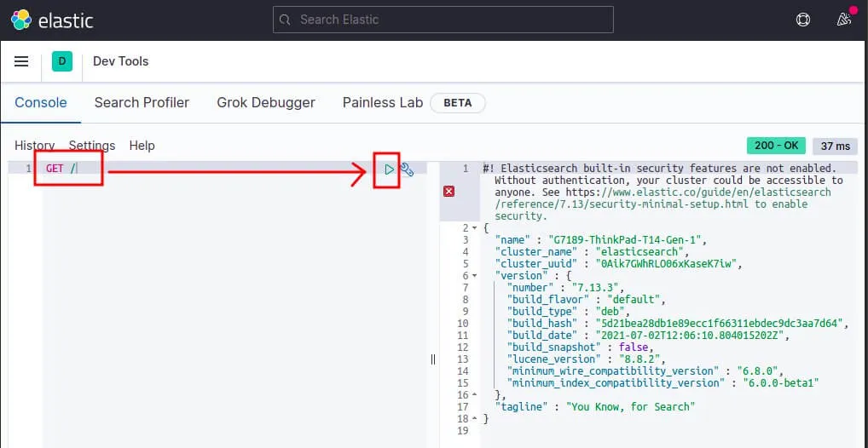Switch to the Search Profiler tab

tap(142, 102)
